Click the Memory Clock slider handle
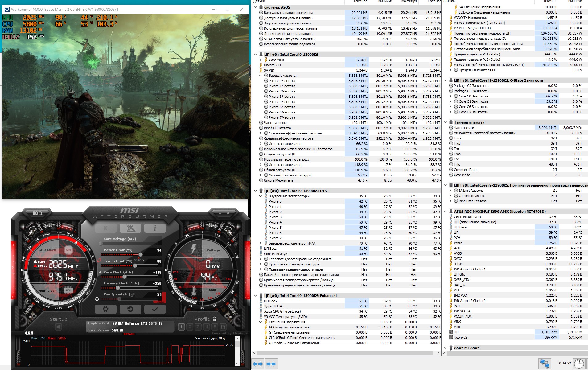The height and width of the screenshot is (370, 588). tap(117, 288)
